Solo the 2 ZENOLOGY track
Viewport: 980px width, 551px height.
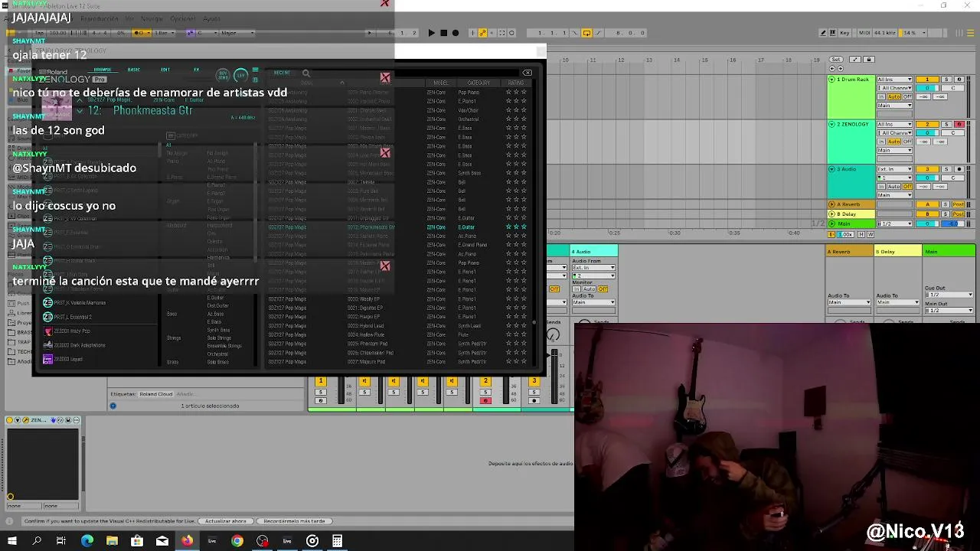(x=946, y=124)
